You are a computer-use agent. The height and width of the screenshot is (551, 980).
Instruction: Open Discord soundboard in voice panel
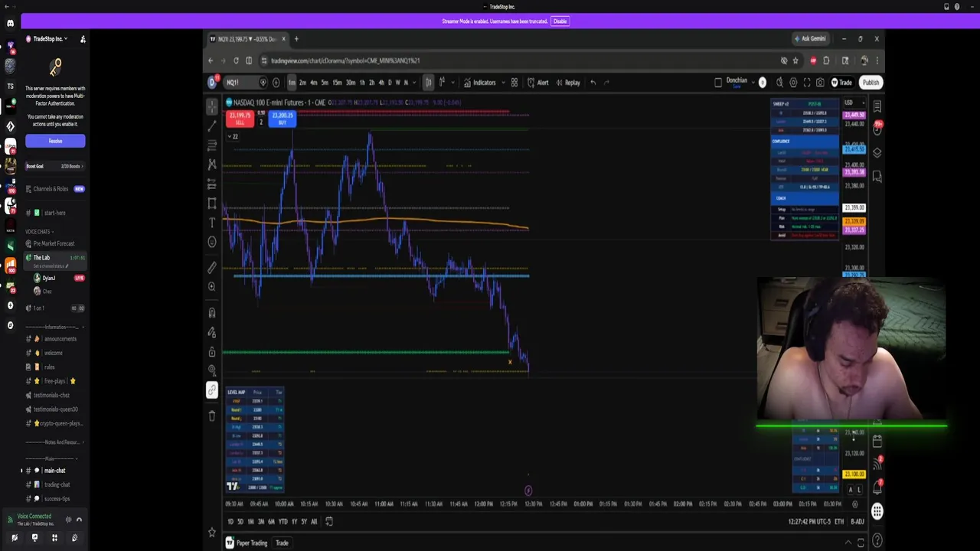[x=74, y=538]
